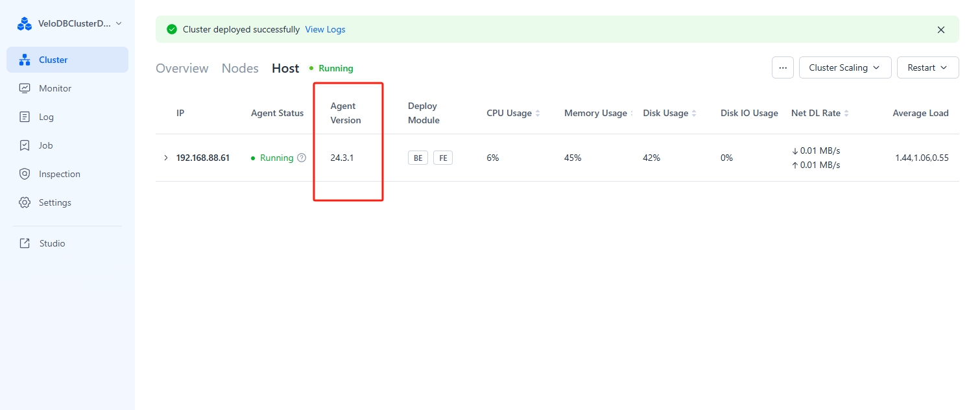Open Inspection from the sidebar
980x410 pixels.
click(59, 174)
